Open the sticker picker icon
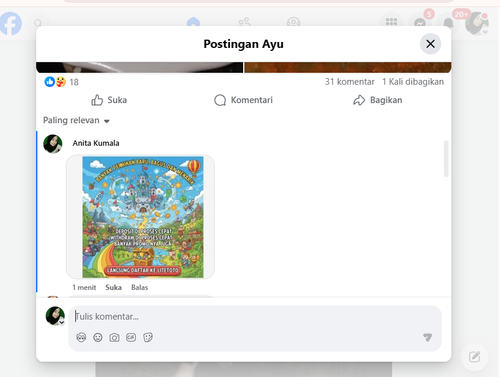Image resolution: width=500 pixels, height=377 pixels. pyautogui.click(x=148, y=337)
